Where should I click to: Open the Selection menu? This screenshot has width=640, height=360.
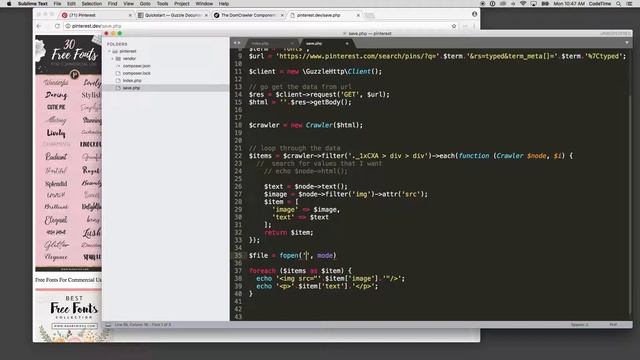[91, 4]
